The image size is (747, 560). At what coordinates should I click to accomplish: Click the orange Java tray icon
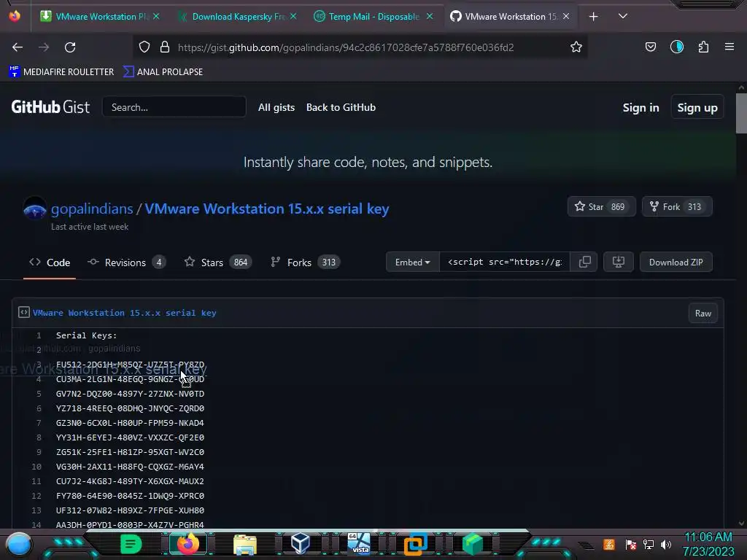(x=609, y=544)
